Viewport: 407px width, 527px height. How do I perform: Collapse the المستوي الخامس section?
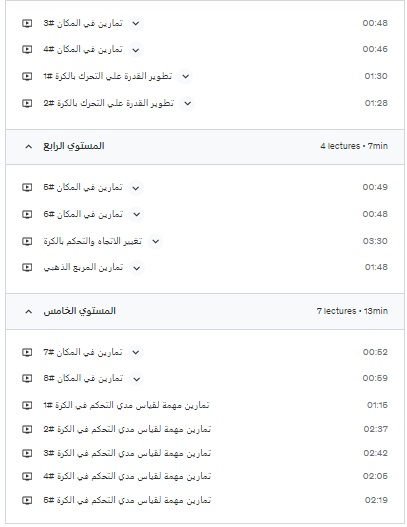[29, 311]
